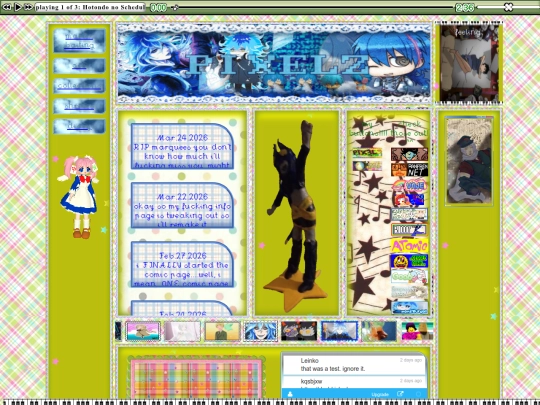Click the globe site button badge

click(x=367, y=166)
